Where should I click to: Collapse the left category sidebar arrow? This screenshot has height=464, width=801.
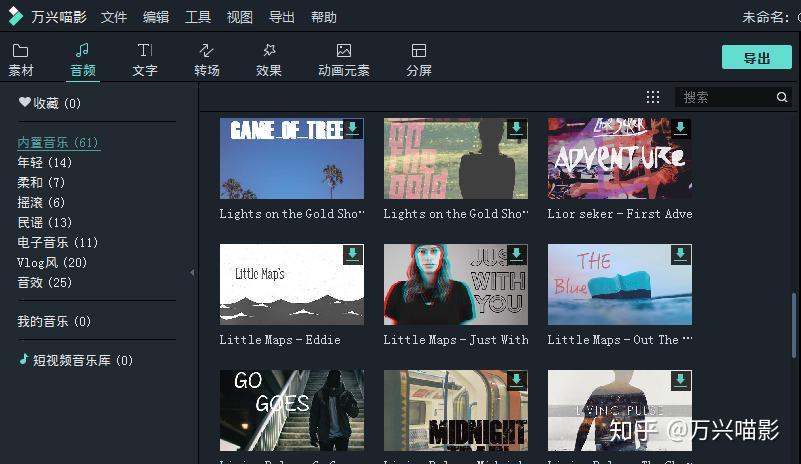click(x=192, y=273)
